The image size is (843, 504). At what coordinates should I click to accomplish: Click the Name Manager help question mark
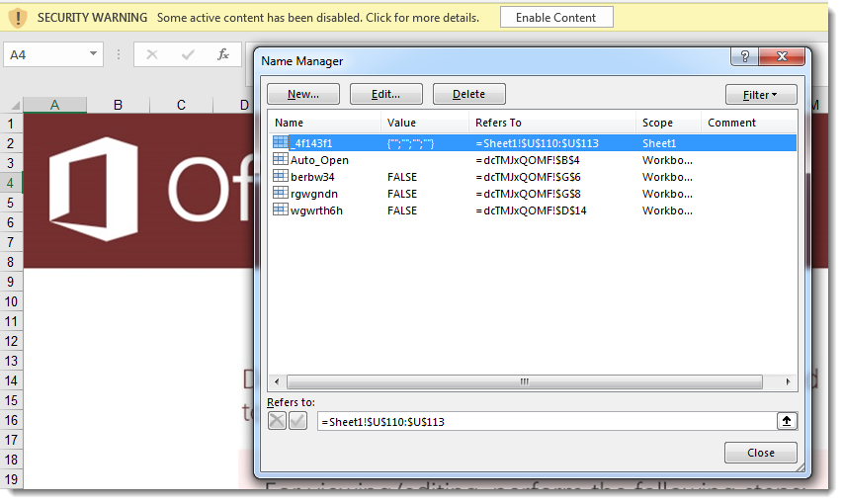click(745, 58)
